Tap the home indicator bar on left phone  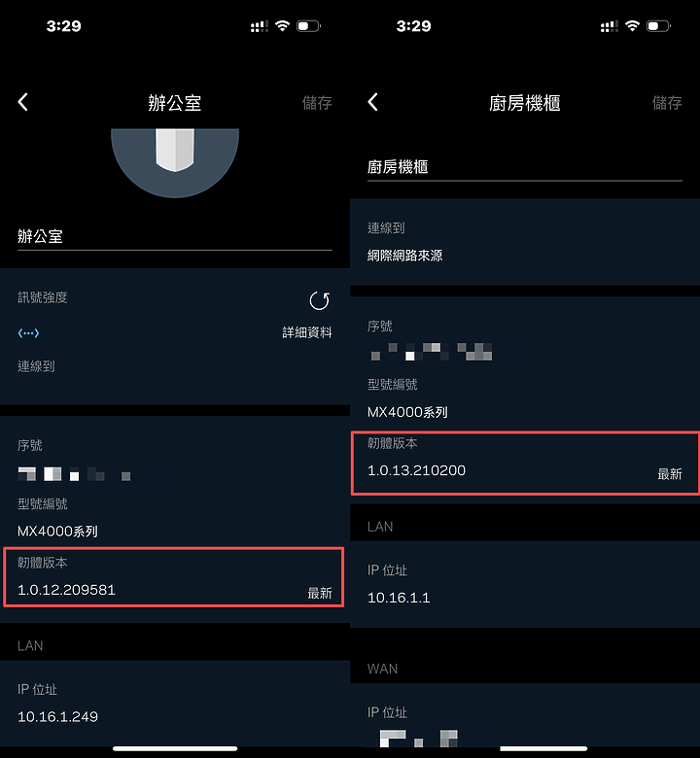coord(175,748)
